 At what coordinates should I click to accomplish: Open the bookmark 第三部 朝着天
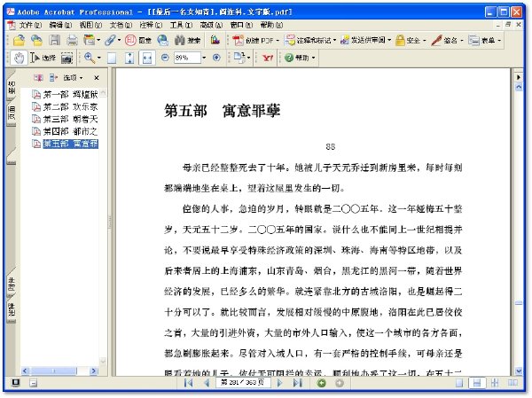[x=70, y=119]
